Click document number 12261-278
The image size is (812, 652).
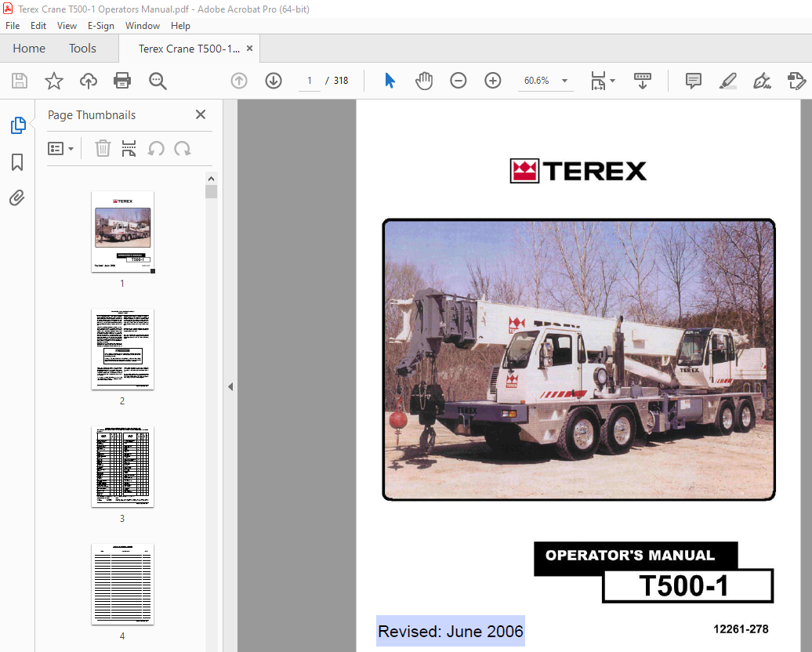[741, 629]
